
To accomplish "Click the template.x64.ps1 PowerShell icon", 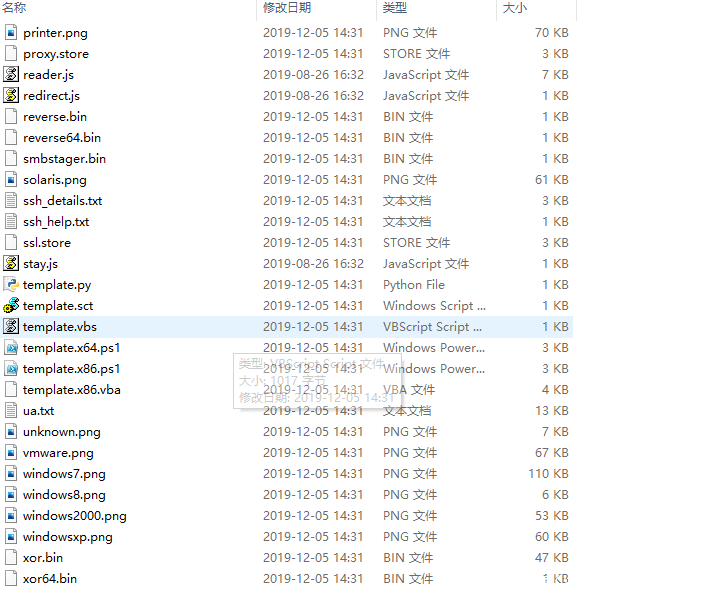I will coord(11,348).
